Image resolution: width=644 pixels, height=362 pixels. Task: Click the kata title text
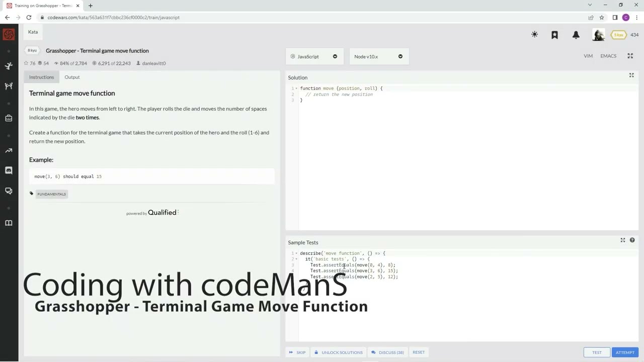tap(97, 51)
